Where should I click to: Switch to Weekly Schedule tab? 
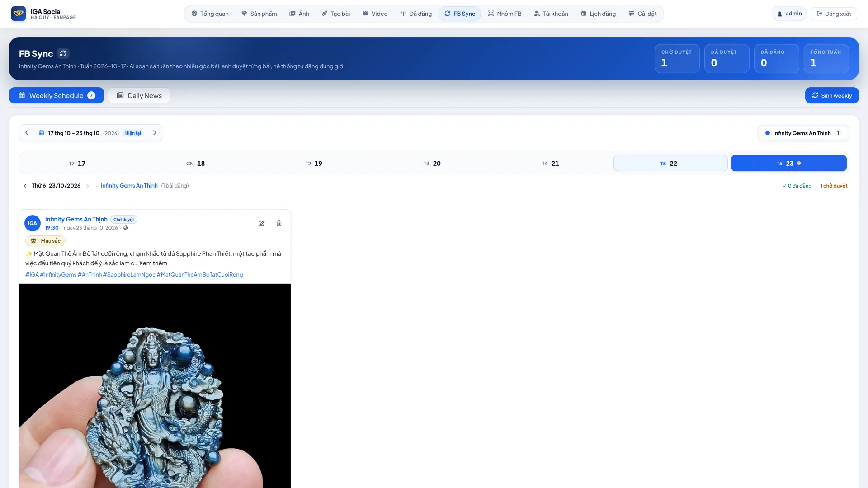point(57,95)
